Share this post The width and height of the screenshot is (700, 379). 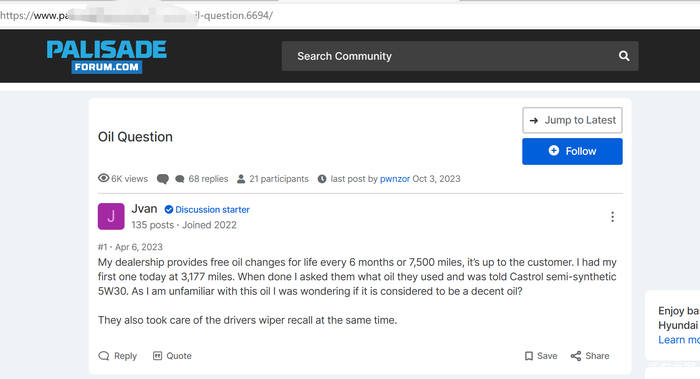(590, 356)
